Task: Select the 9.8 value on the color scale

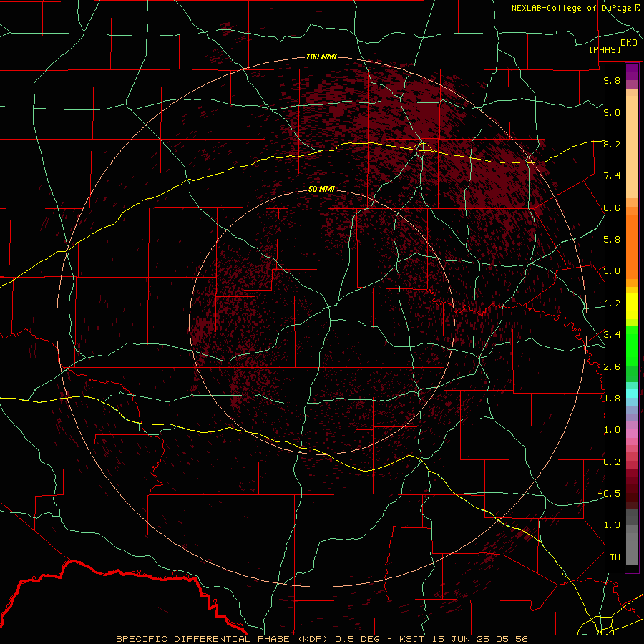Action: pos(612,80)
